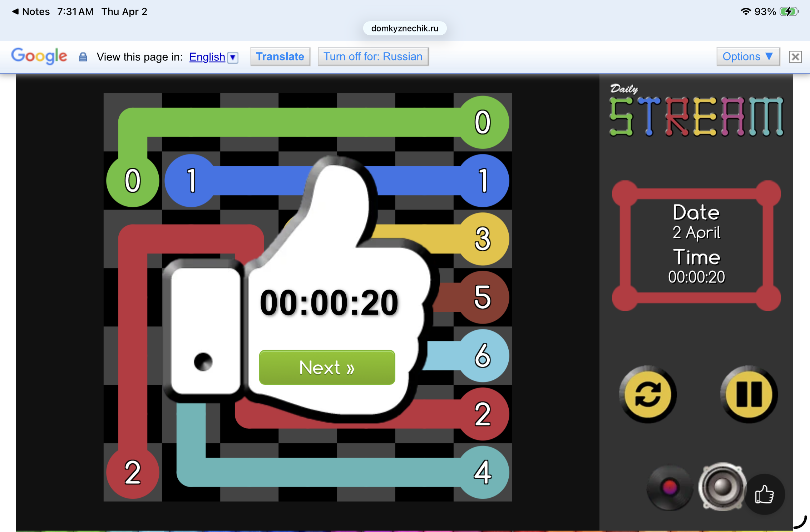Click the small thumbs-up like icon

(764, 495)
